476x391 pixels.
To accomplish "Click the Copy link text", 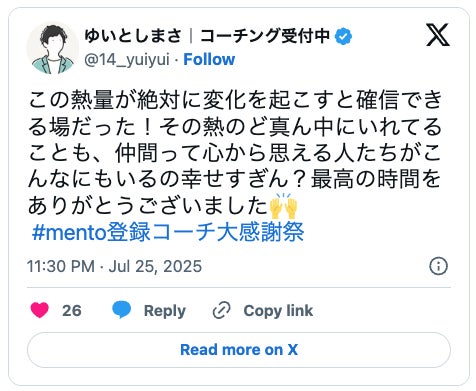I will pyautogui.click(x=278, y=311).
